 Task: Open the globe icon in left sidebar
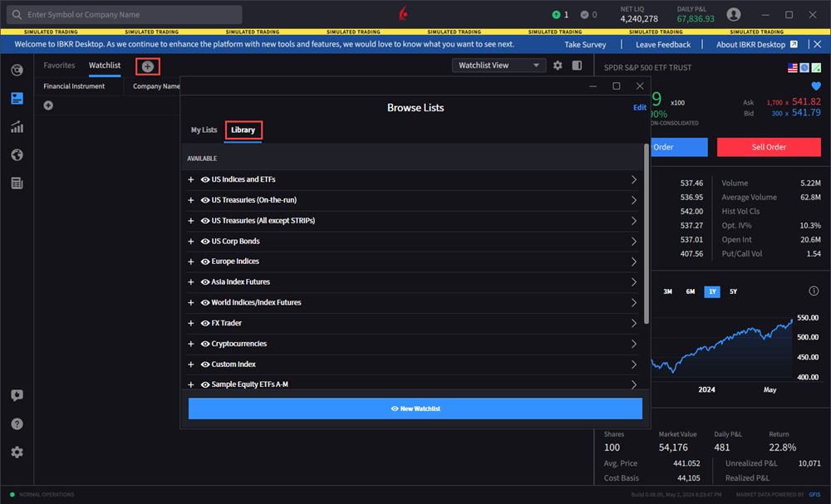pos(17,154)
